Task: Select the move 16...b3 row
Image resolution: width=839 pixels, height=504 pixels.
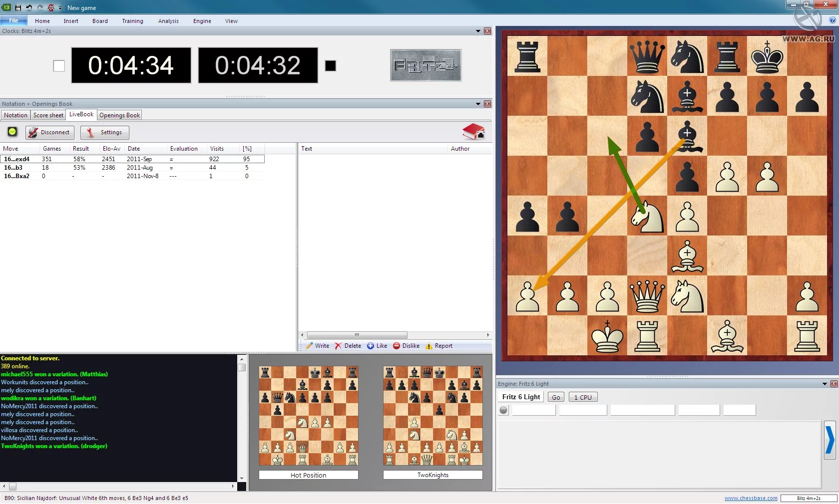Action: 132,168
